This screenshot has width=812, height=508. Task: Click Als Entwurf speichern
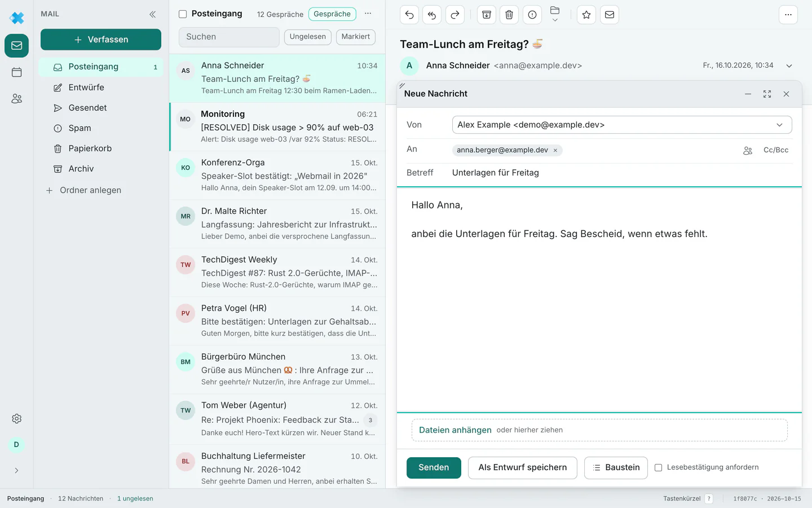523,468
